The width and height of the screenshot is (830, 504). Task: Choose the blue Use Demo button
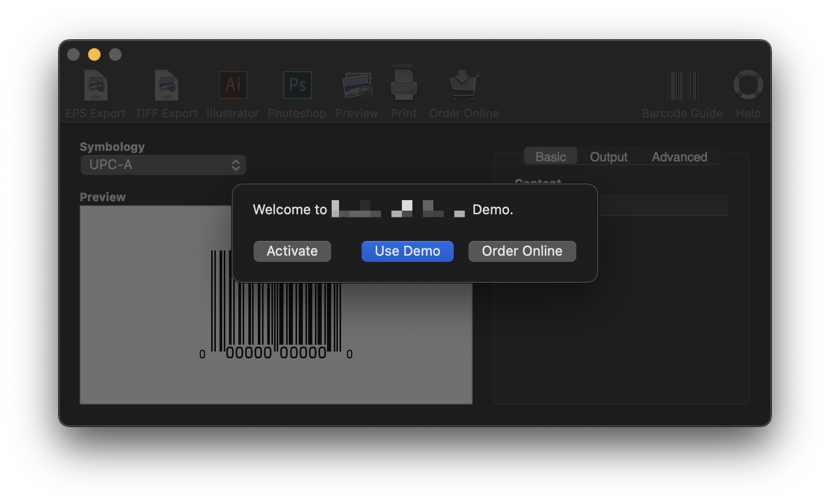click(x=407, y=251)
